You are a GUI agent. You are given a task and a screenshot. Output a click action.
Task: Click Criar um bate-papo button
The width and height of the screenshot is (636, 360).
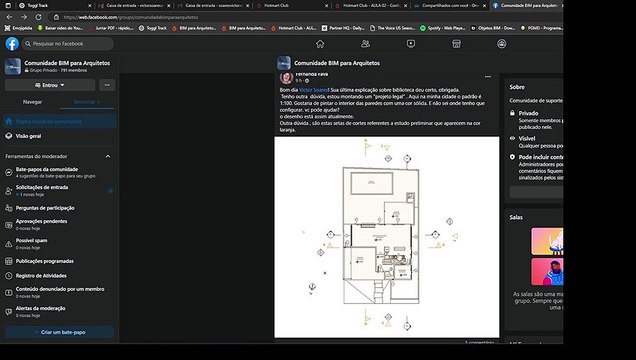coord(59,332)
